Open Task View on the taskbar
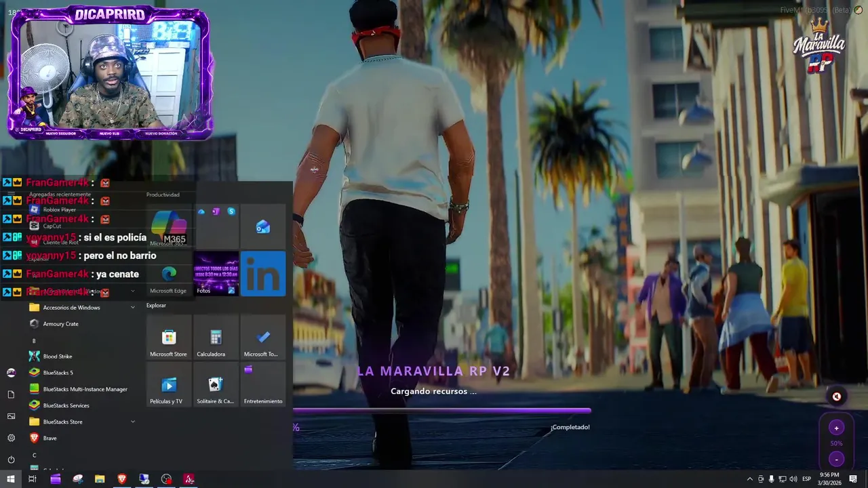 click(32, 479)
